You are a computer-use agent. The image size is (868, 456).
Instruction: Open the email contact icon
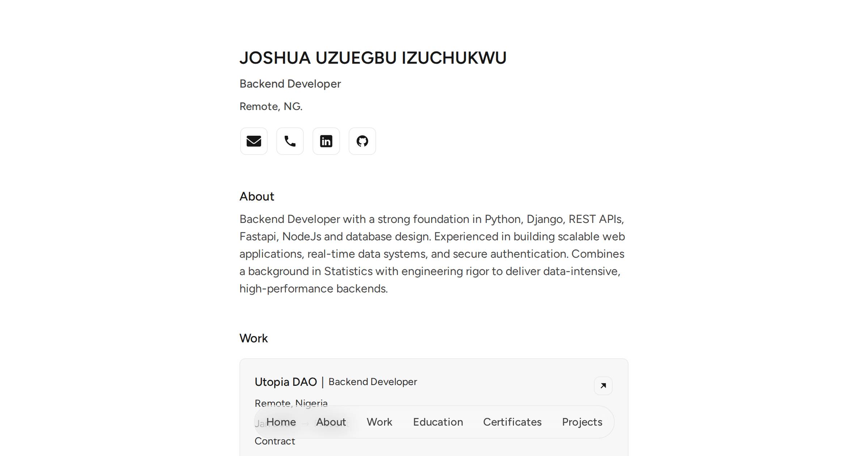(254, 141)
